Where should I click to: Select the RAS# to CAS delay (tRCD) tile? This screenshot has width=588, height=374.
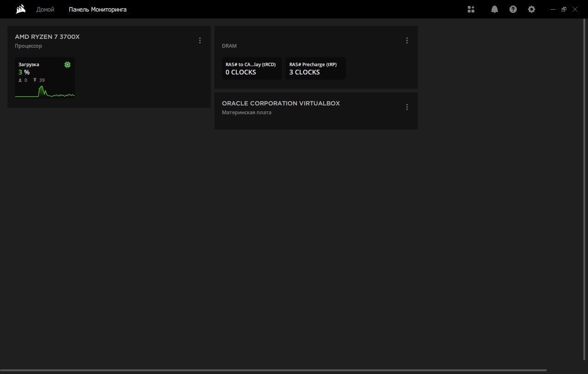pyautogui.click(x=252, y=68)
